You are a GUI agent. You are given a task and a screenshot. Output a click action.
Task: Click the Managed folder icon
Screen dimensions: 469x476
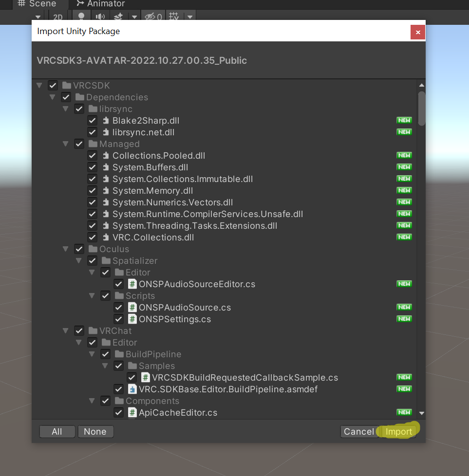pos(93,144)
